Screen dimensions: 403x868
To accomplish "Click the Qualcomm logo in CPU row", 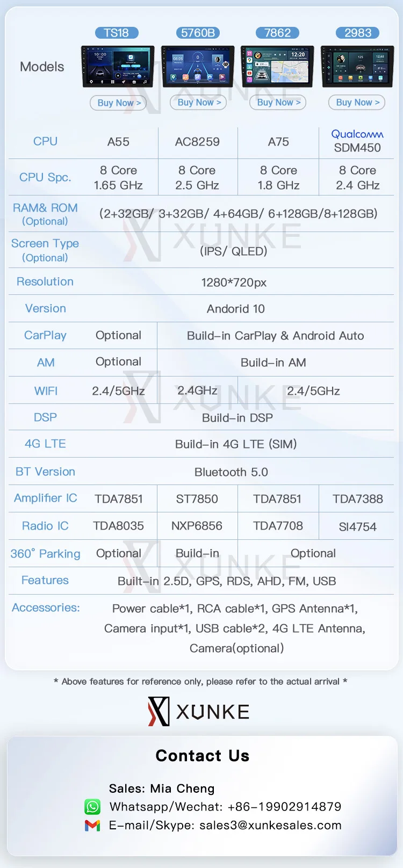I will click(x=357, y=134).
